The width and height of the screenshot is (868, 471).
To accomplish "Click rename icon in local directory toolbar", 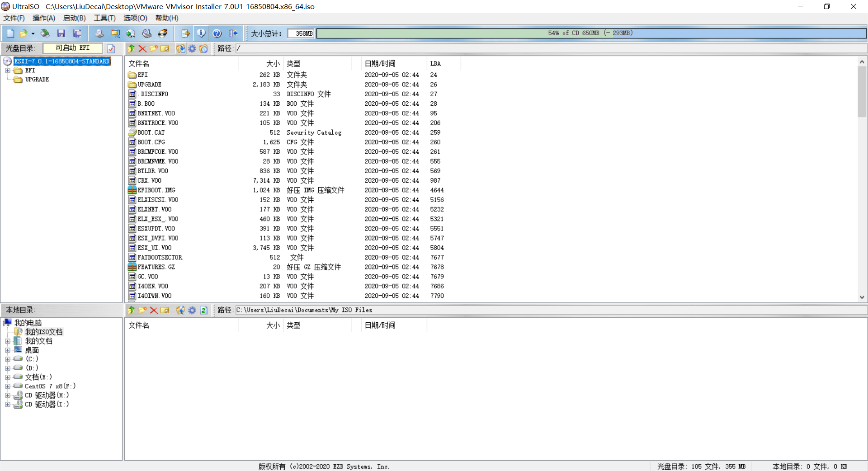I will [165, 310].
